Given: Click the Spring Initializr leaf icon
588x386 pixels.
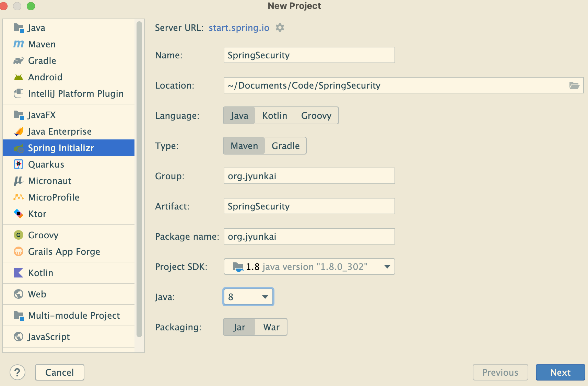Looking at the screenshot, I should [19, 148].
